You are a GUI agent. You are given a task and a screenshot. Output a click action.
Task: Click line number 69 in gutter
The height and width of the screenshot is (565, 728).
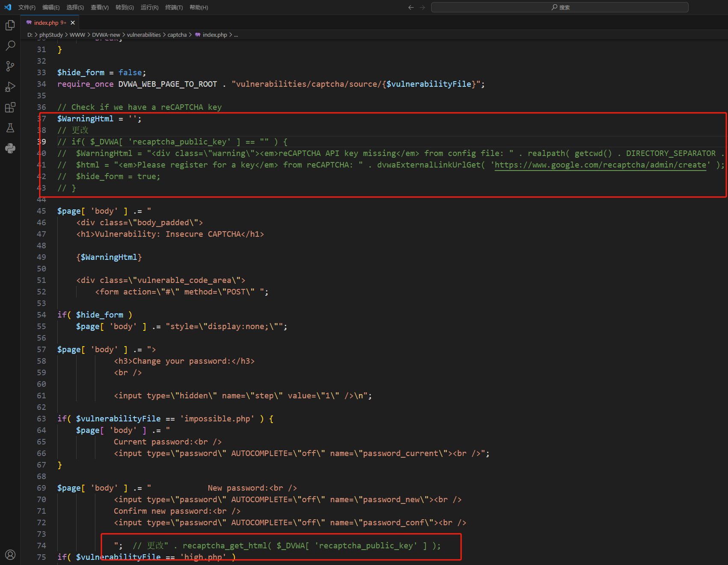click(x=41, y=488)
